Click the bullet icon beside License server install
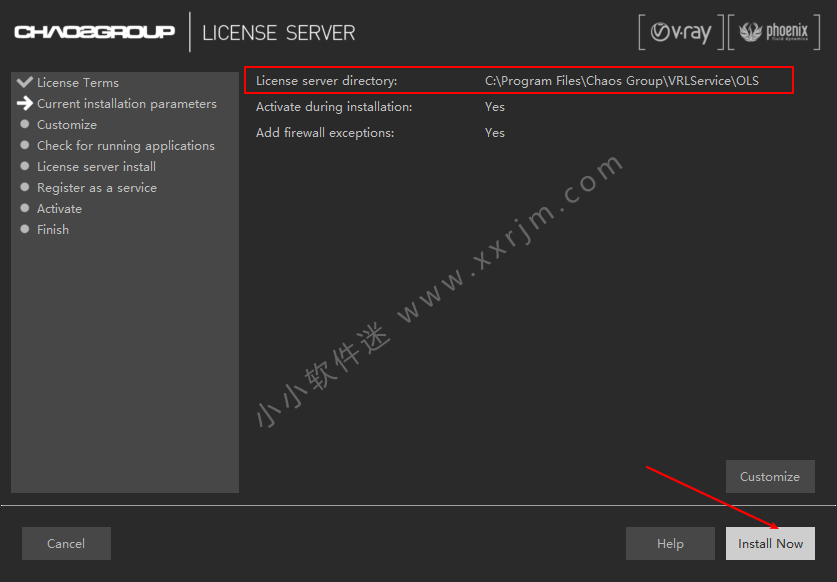Viewport: 837px width, 582px height. (x=25, y=166)
